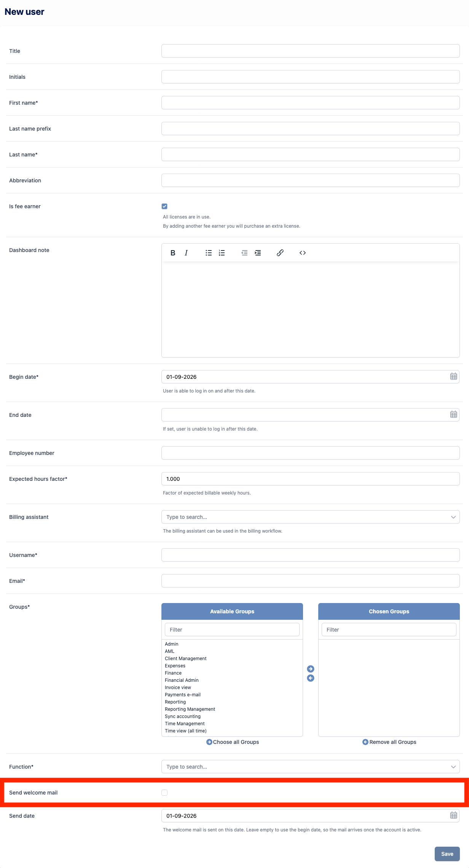Insert bulleted list in Dashboard note
The width and height of the screenshot is (469, 868).
209,253
